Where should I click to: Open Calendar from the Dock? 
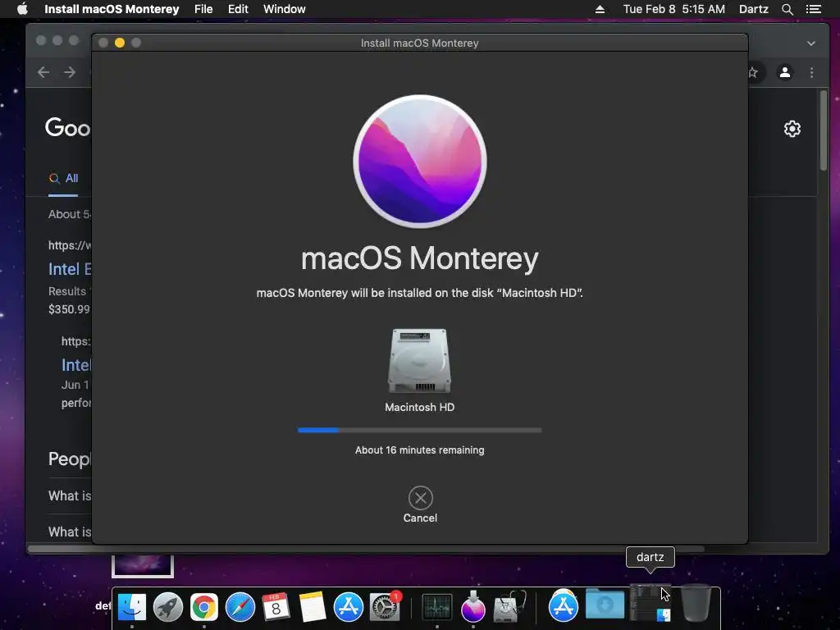(276, 607)
